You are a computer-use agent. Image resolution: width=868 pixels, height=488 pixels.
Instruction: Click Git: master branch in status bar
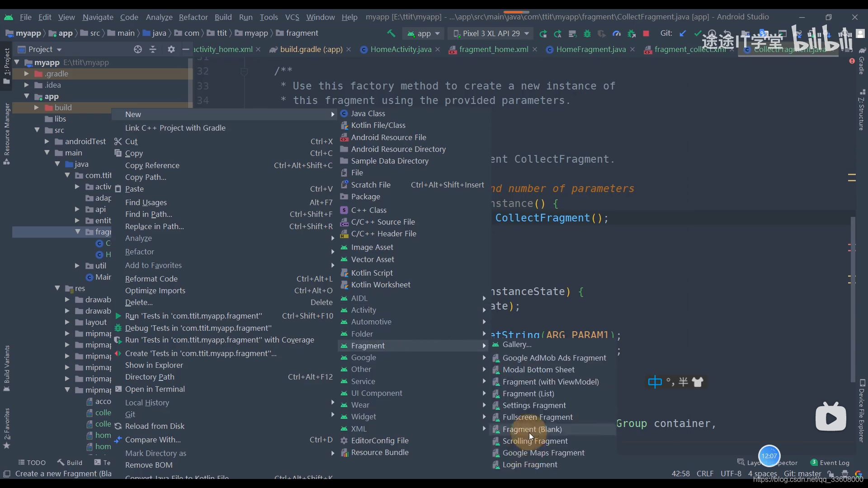802,474
